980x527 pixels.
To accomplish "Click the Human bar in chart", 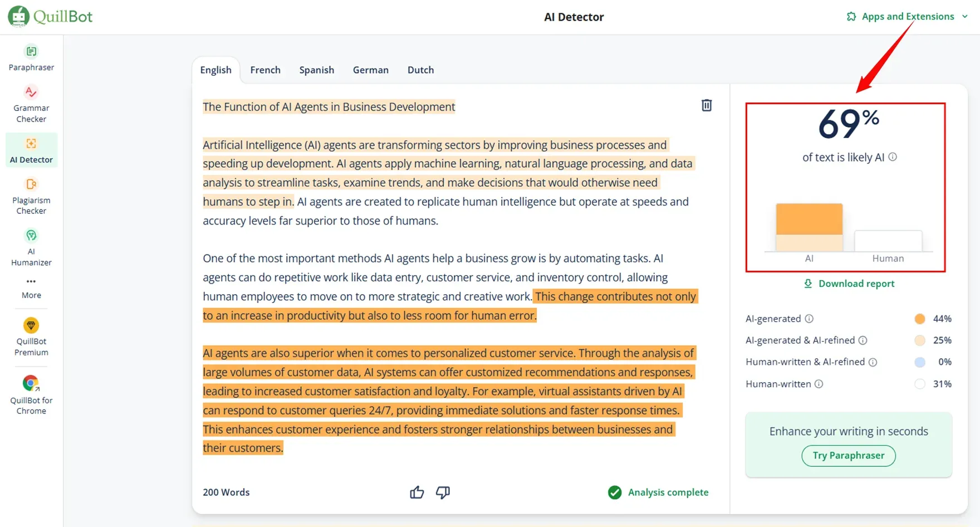I will click(888, 241).
